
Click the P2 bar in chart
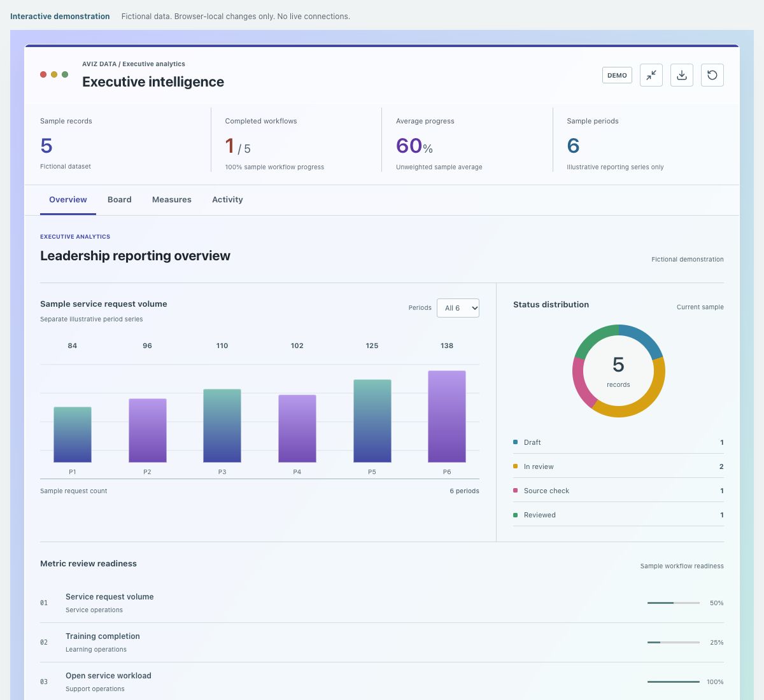click(148, 431)
